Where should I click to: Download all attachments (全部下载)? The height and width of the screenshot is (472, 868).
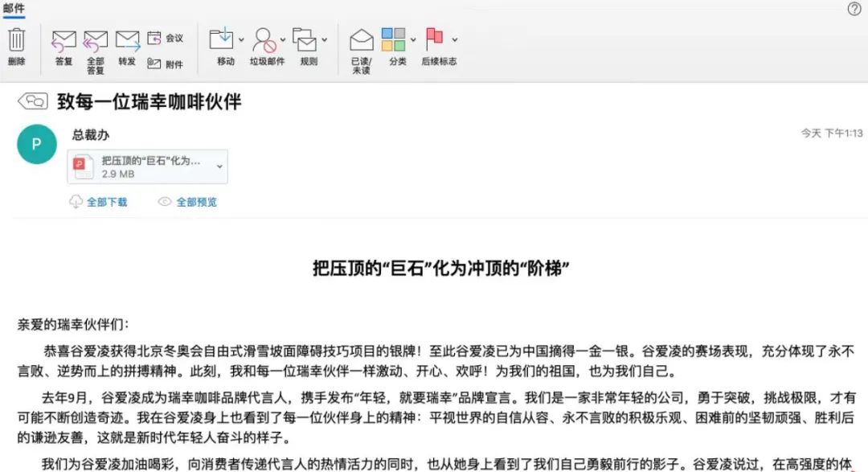point(99,202)
